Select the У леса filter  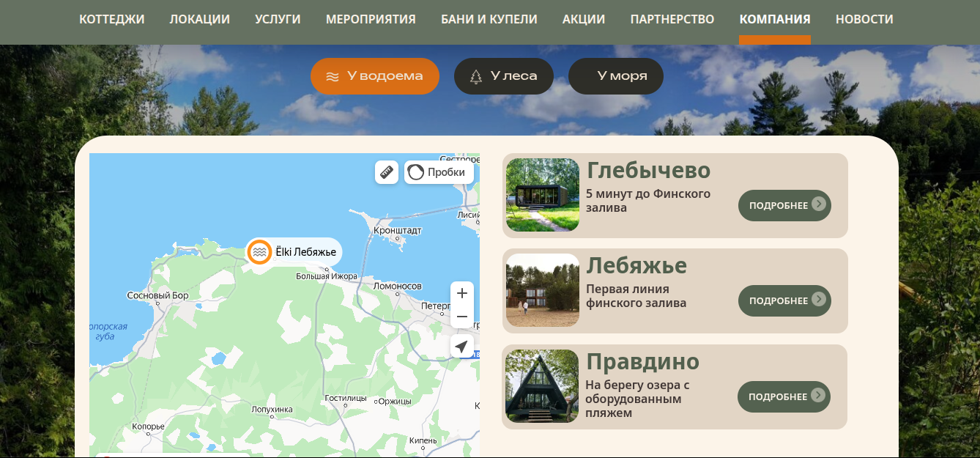coord(503,76)
